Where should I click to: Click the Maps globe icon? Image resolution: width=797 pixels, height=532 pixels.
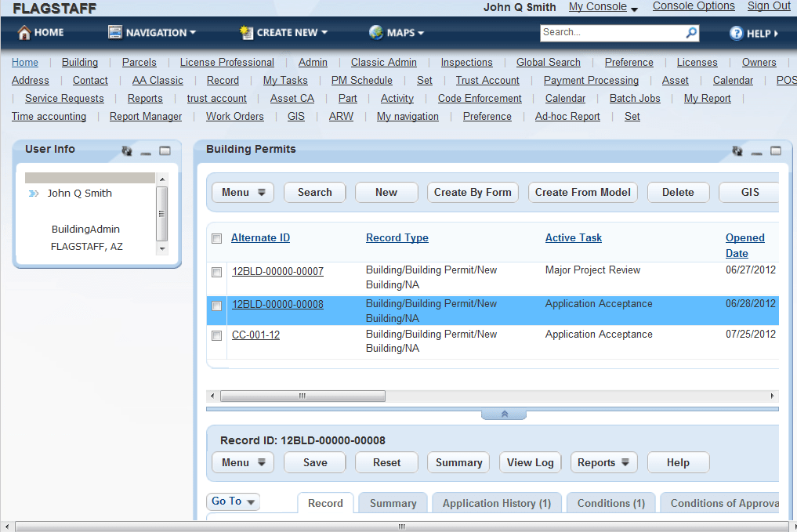coord(376,33)
